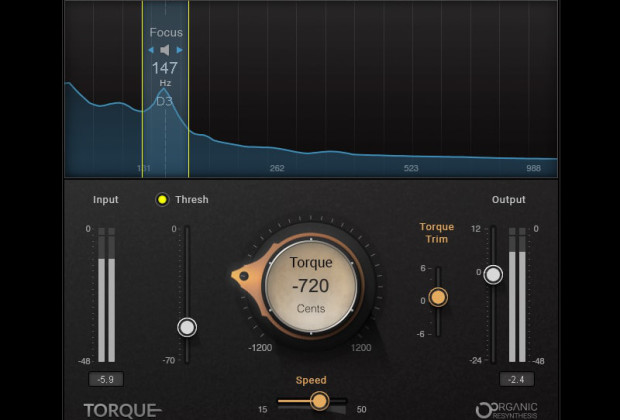Click the Input meter
This screenshot has width=620, height=420.
click(107, 295)
